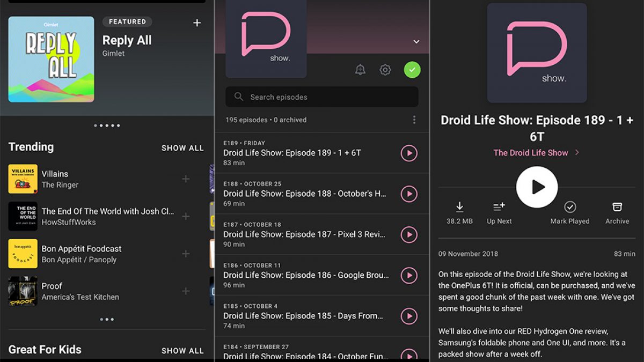Add Reply All featured podcast with plus

coord(197,23)
